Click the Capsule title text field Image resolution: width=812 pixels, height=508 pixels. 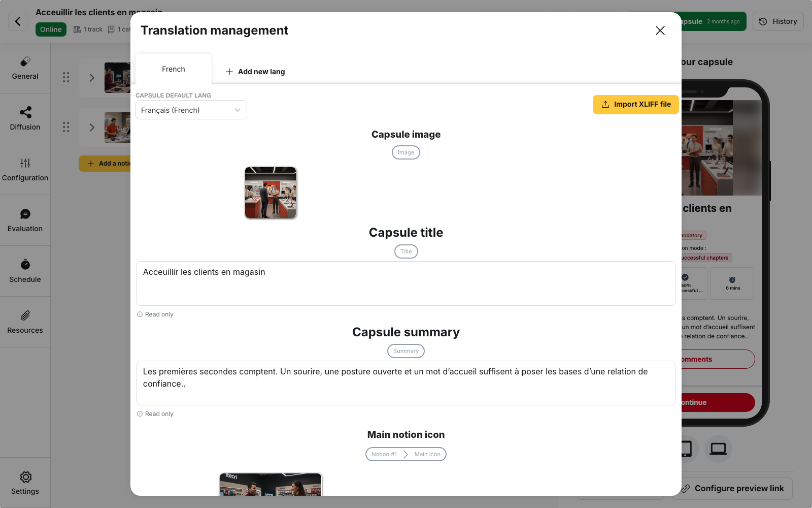point(406,283)
